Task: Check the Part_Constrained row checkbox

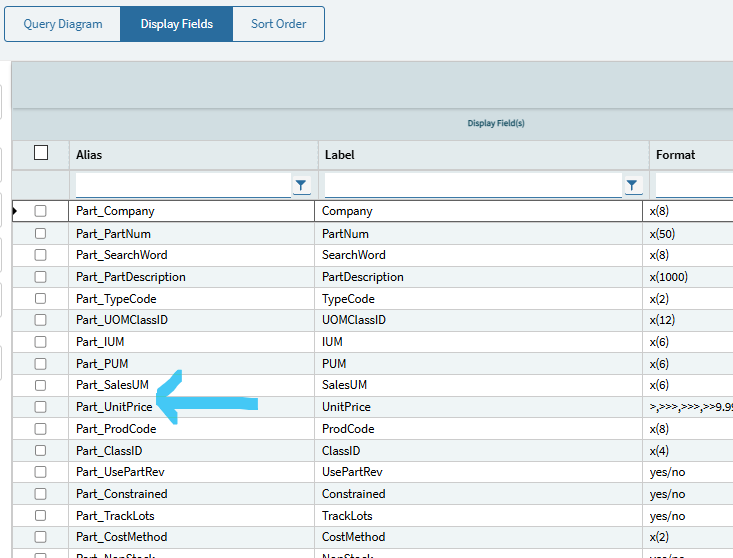Action: [41, 494]
